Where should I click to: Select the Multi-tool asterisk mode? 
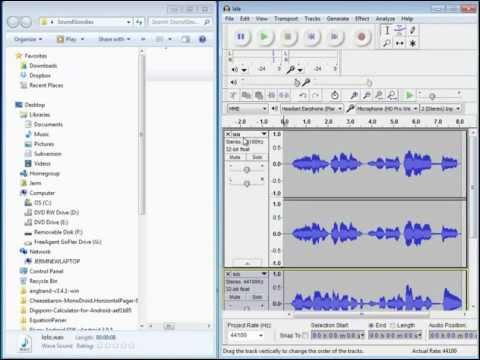413,43
